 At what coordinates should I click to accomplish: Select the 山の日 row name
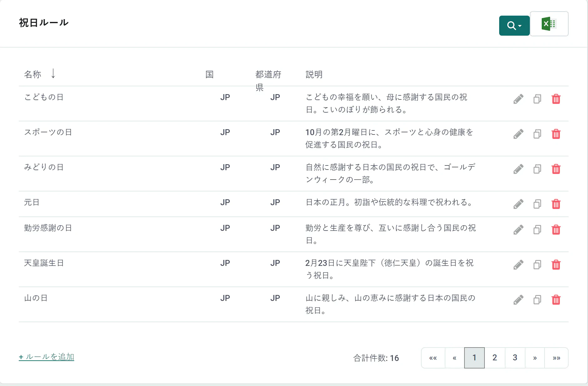(36, 298)
